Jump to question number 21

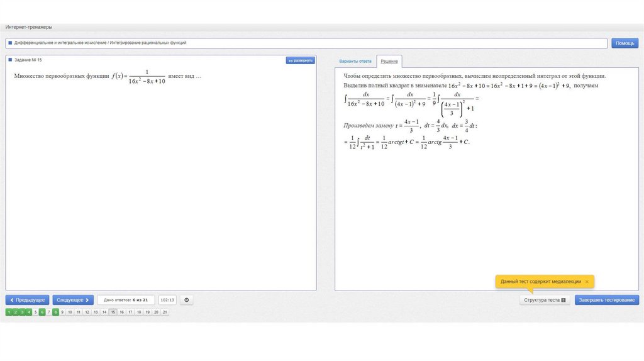pos(164,312)
